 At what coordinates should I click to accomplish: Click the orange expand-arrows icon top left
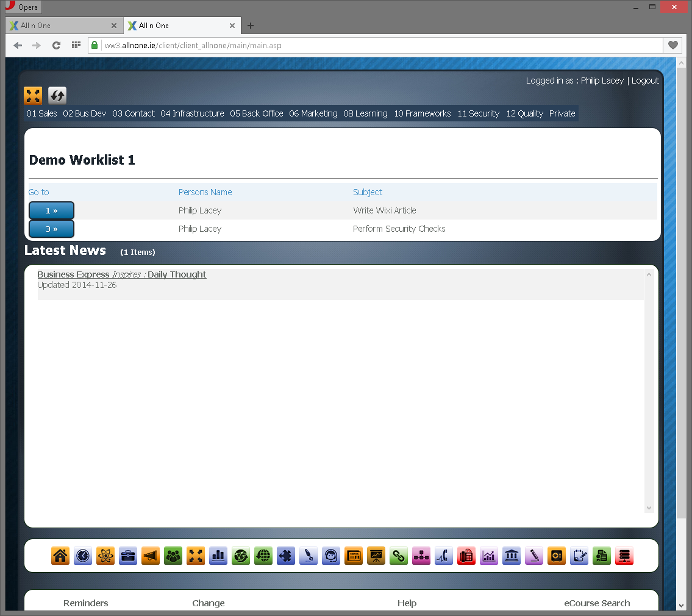pyautogui.click(x=33, y=95)
